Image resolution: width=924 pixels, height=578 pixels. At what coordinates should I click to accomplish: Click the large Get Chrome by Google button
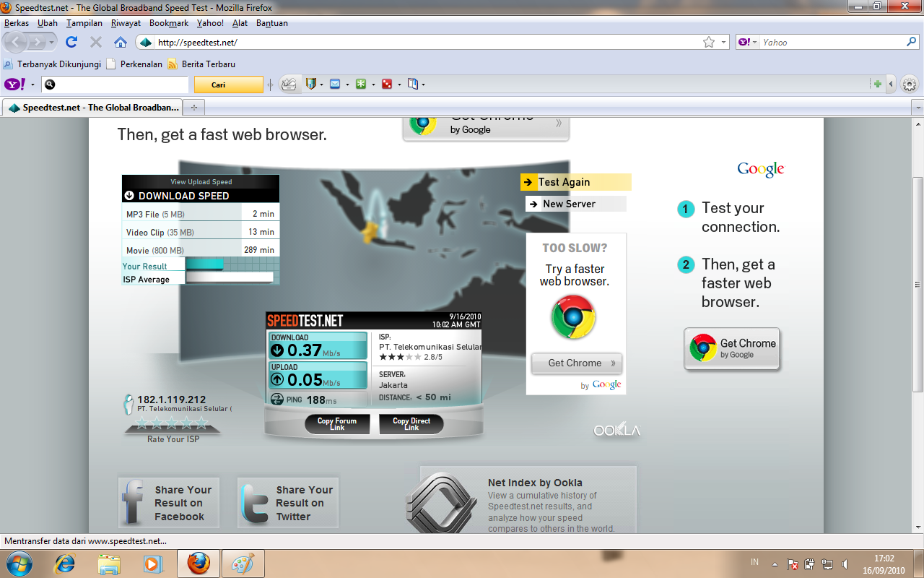[x=732, y=348]
